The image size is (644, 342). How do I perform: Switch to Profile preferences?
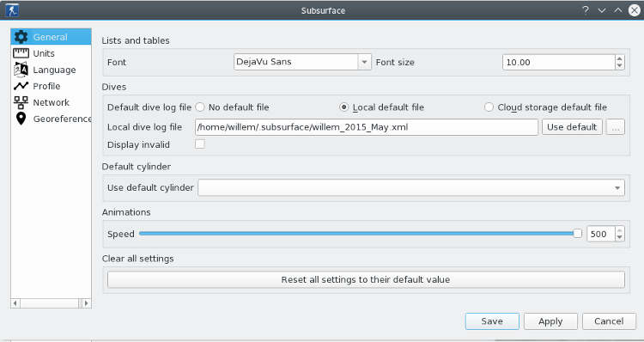[x=51, y=86]
